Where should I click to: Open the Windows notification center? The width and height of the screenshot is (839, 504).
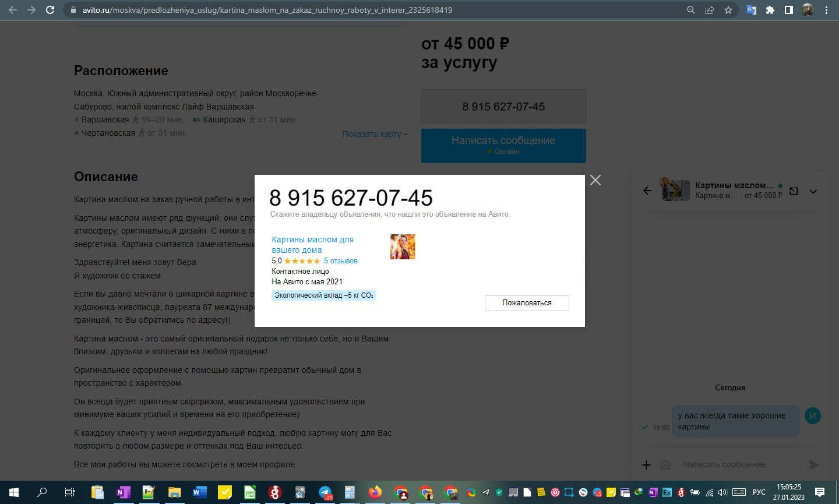(x=819, y=492)
